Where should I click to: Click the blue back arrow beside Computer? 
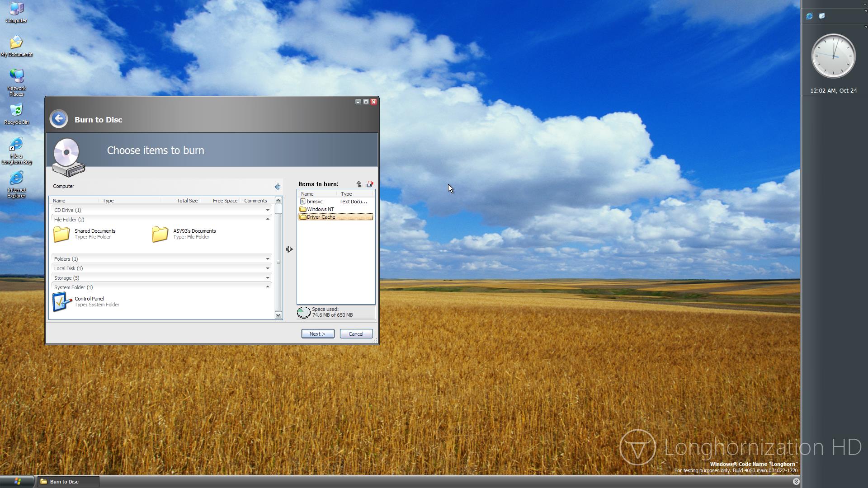tap(277, 187)
